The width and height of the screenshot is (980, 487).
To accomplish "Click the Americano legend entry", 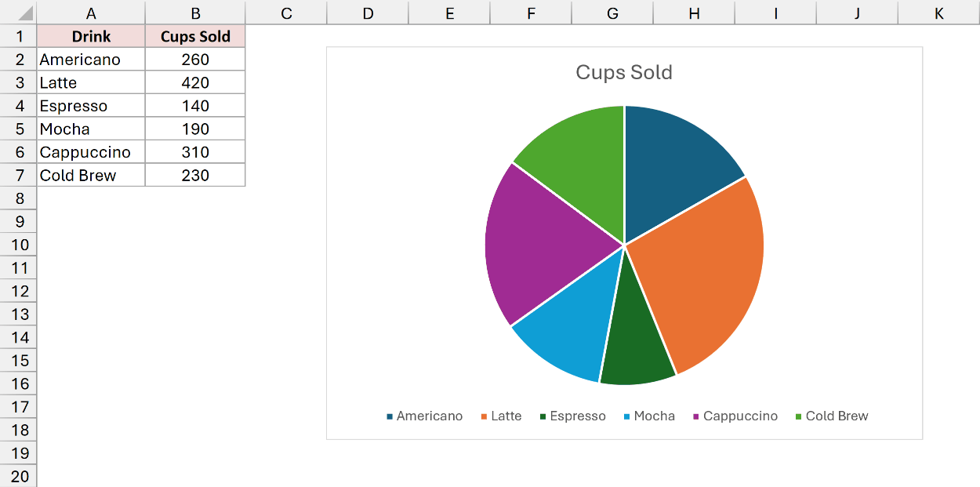I will 424,416.
